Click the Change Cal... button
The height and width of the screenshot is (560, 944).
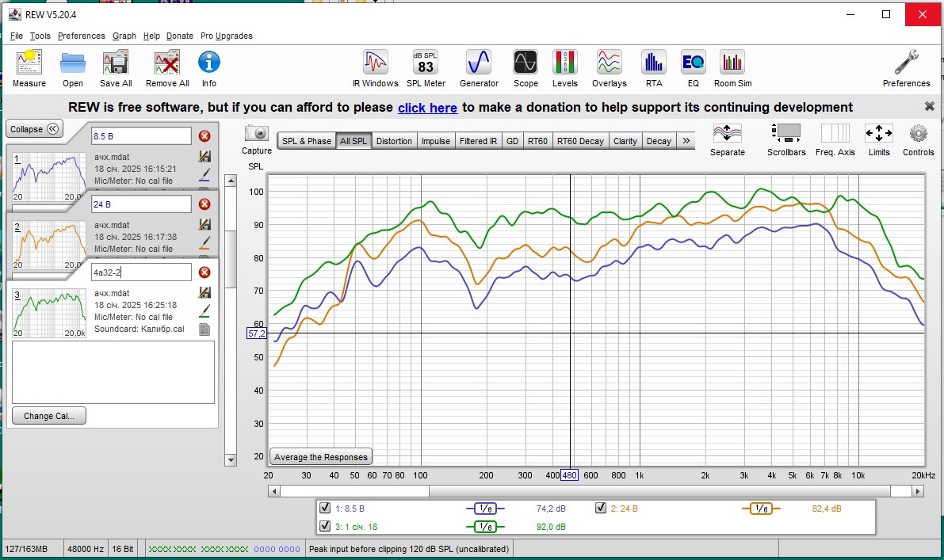49,416
